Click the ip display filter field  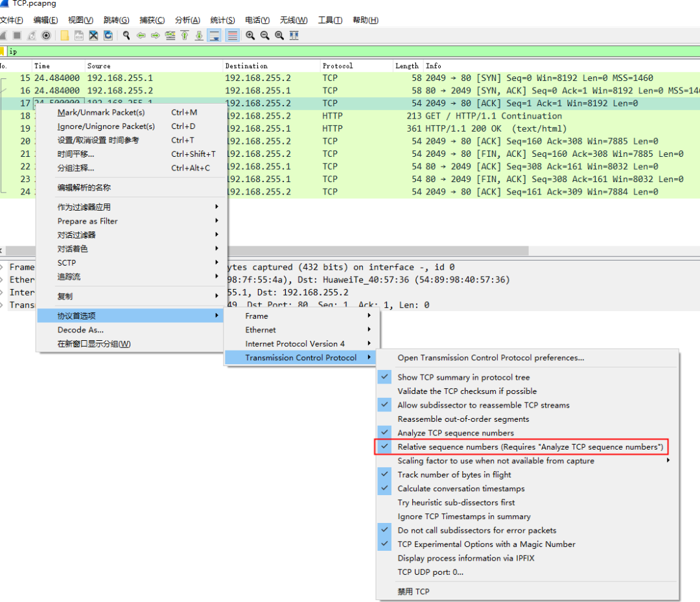tap(353, 51)
